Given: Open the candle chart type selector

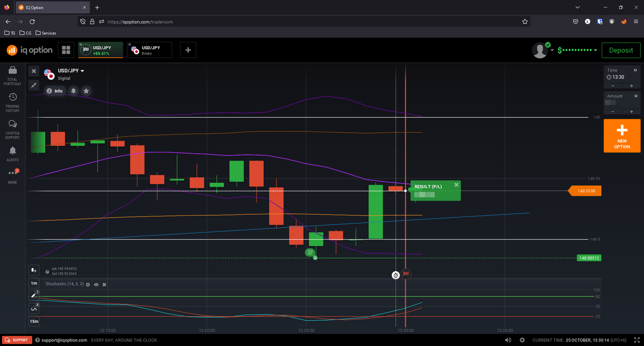Looking at the screenshot, I should click(34, 270).
